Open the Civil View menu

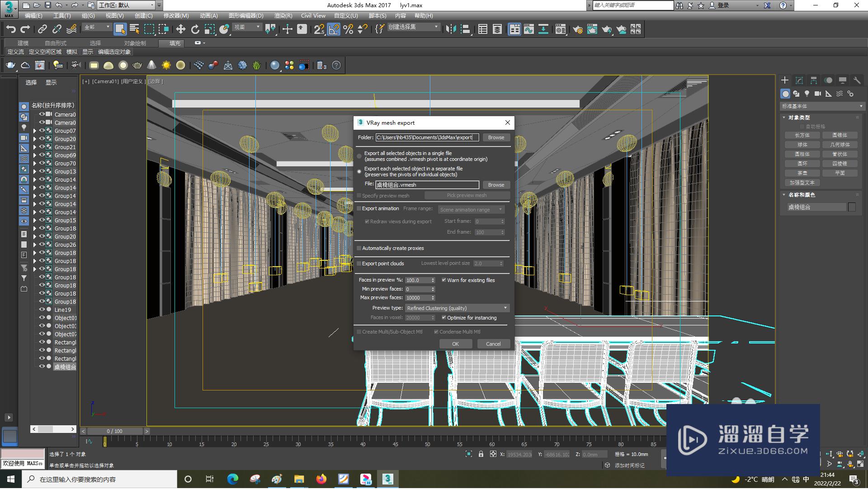313,15
